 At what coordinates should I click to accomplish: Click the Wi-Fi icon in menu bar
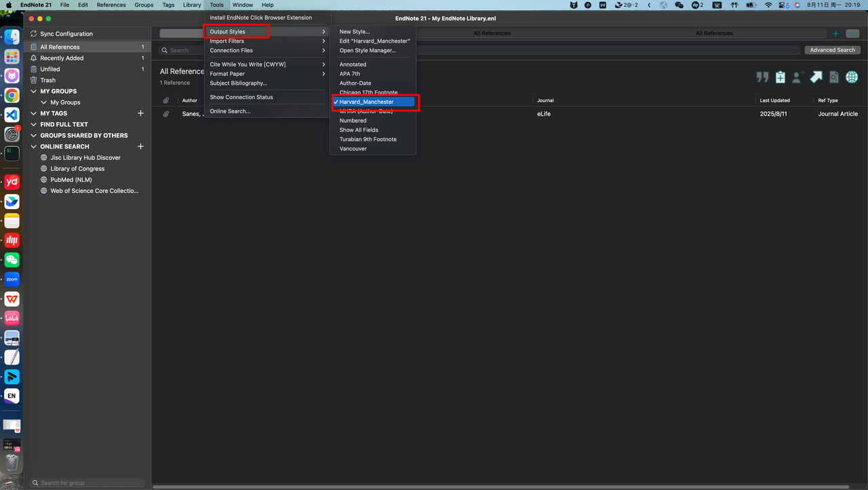[x=768, y=5]
